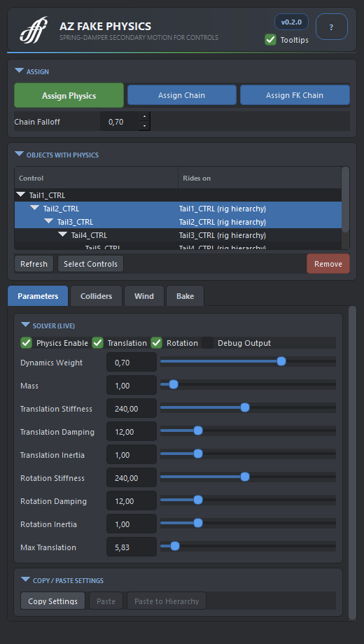Click the Max Translation slider

(x=248, y=546)
